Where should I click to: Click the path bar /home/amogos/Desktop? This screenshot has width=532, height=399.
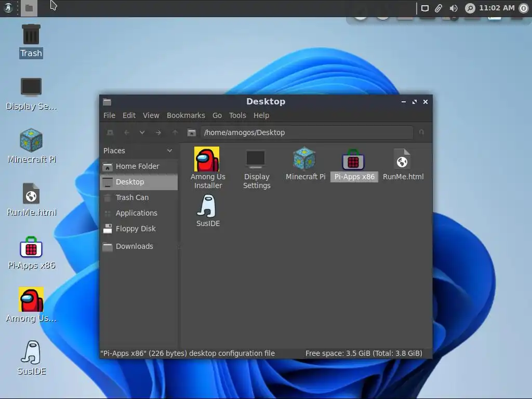pos(307,132)
